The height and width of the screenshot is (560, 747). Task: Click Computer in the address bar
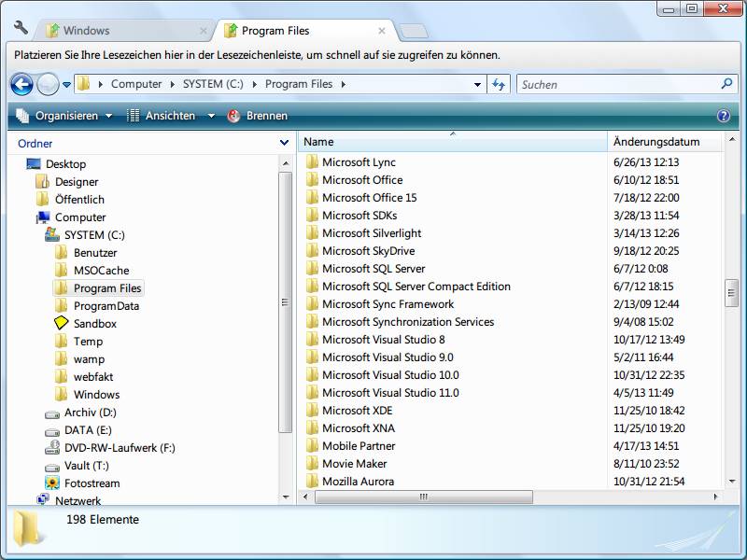pos(136,84)
